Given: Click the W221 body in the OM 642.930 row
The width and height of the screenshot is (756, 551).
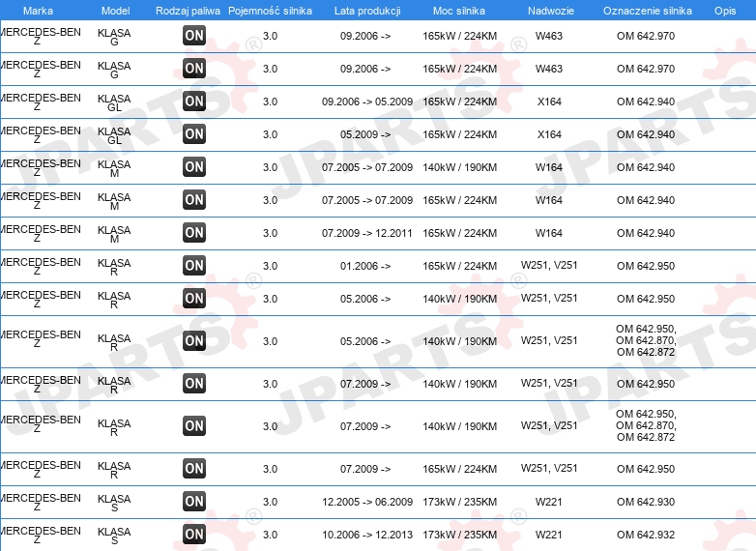Looking at the screenshot, I should (549, 502).
